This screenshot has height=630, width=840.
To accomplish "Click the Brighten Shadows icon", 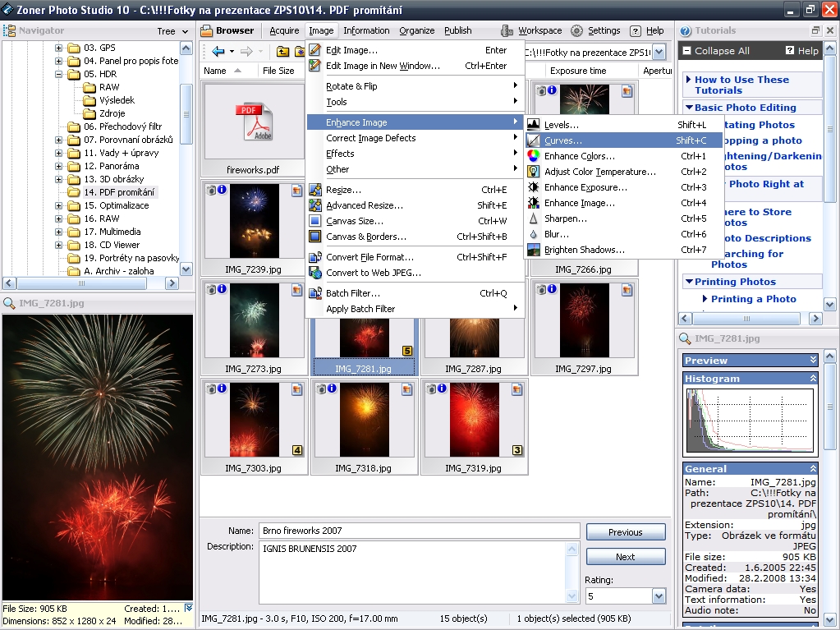I will [x=534, y=251].
